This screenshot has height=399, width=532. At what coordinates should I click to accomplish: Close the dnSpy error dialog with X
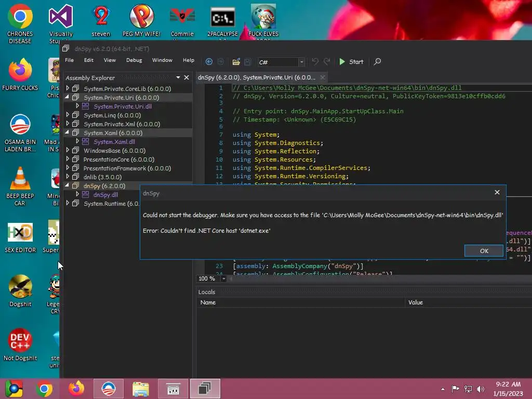tap(497, 192)
